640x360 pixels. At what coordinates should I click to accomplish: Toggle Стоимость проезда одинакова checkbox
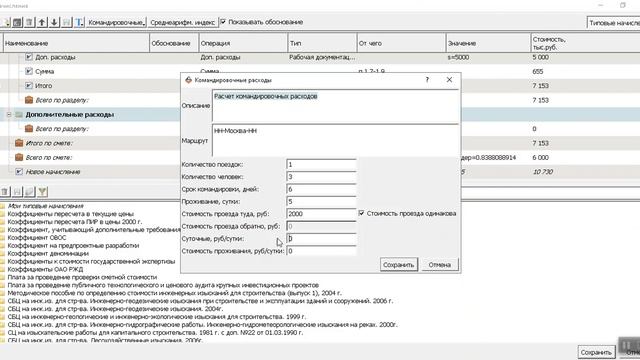pos(361,213)
